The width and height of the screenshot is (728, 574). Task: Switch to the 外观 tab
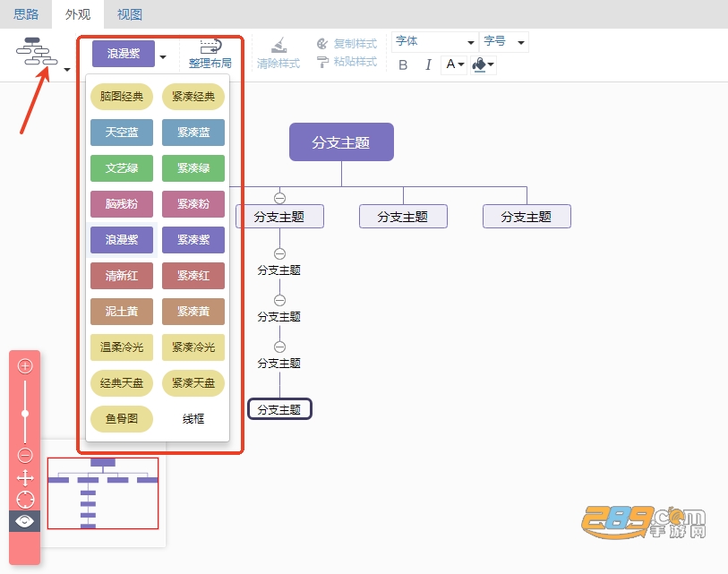coord(78,14)
